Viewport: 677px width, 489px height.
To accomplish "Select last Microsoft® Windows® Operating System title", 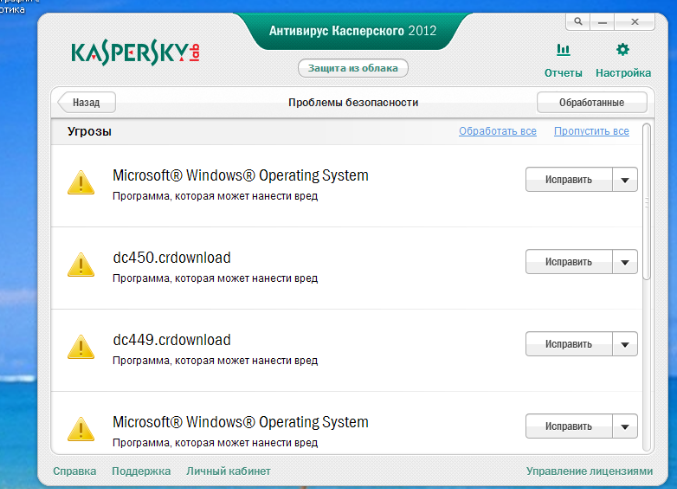I will coord(240,422).
